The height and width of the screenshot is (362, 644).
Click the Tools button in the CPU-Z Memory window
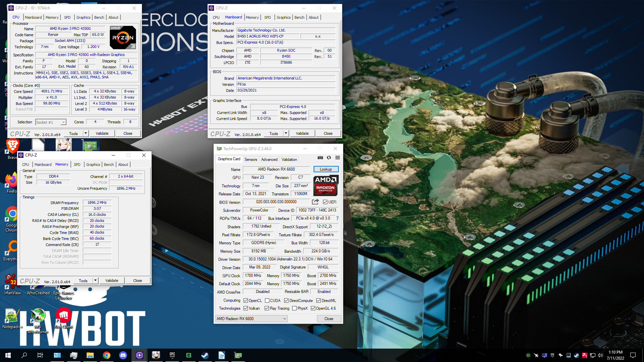point(83,281)
